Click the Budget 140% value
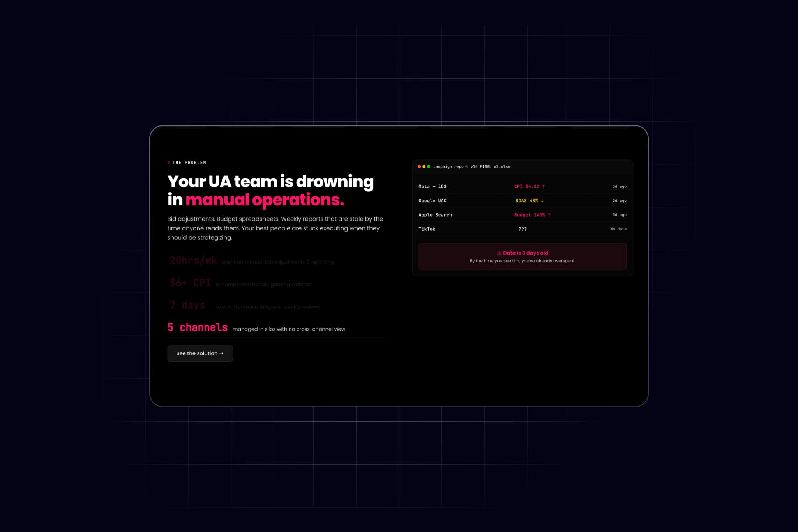This screenshot has width=798, height=532. pos(532,215)
